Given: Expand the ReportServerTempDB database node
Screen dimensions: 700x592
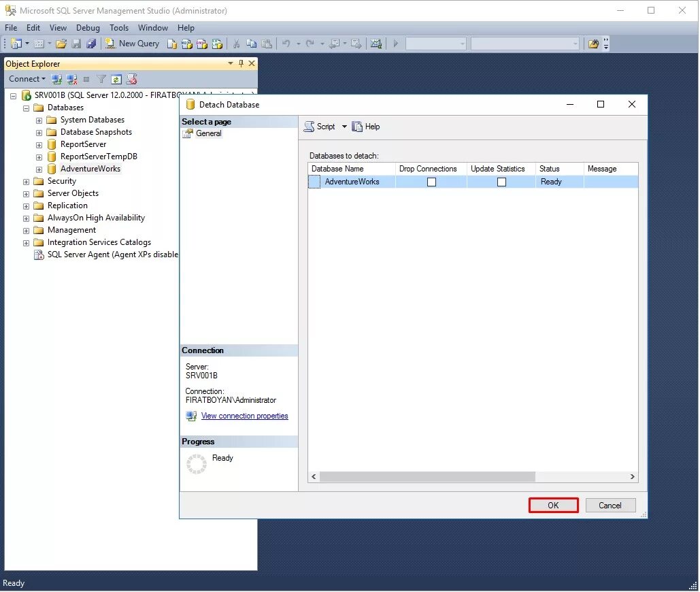Looking at the screenshot, I should point(39,158).
